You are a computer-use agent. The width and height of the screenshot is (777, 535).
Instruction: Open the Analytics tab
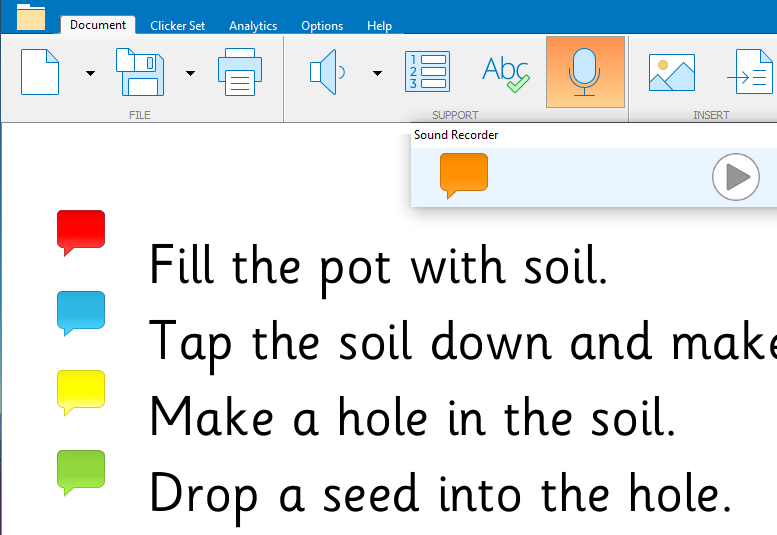(253, 25)
